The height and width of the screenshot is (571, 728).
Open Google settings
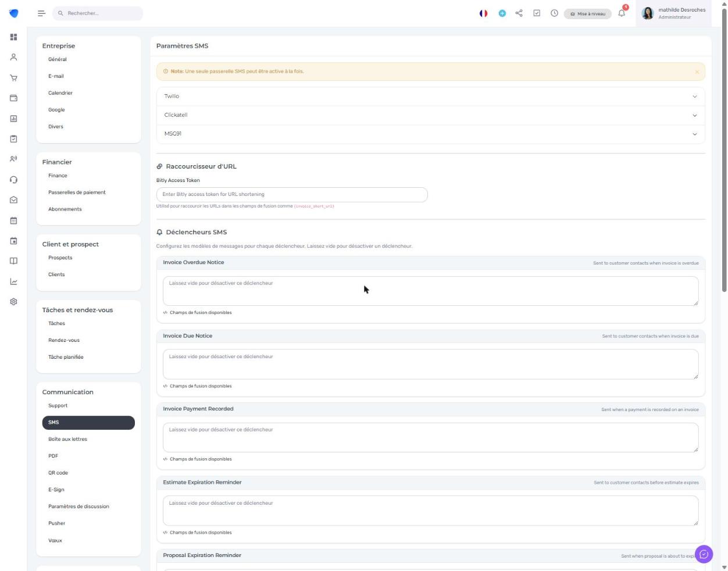[x=56, y=110]
